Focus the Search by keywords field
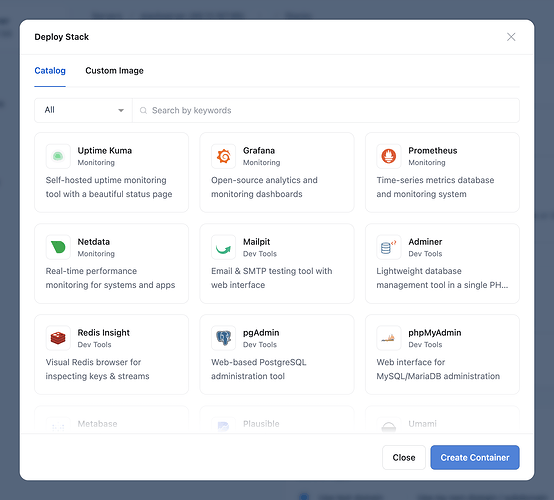This screenshot has width=554, height=500. (326, 110)
